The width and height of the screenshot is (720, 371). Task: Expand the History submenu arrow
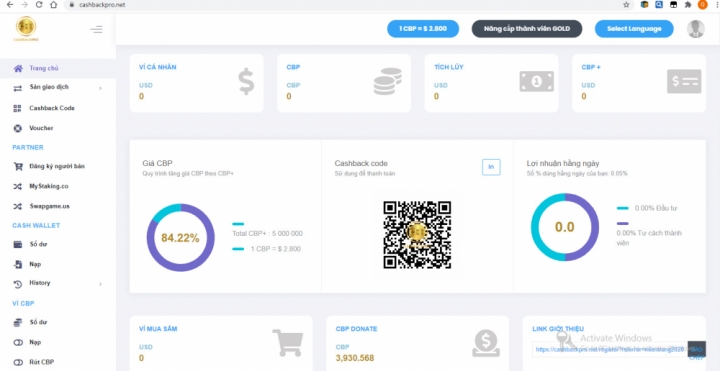tap(100, 284)
